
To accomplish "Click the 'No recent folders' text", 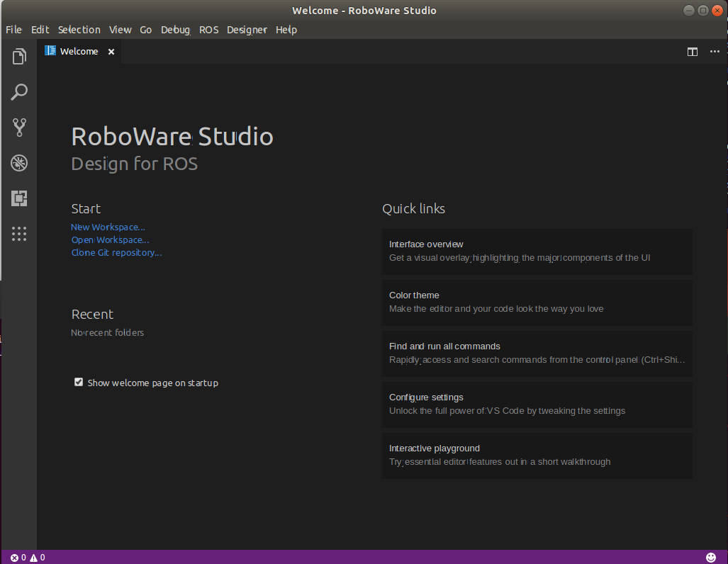I will 107,332.
